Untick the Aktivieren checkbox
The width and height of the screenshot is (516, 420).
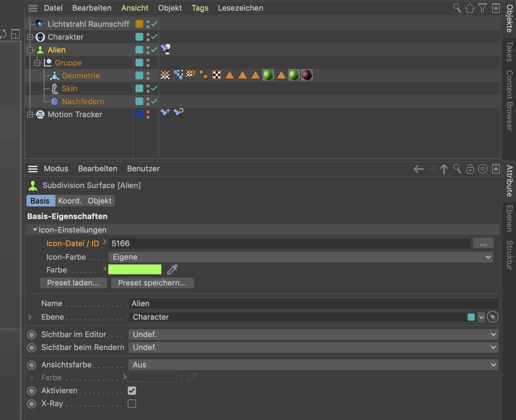click(x=132, y=391)
